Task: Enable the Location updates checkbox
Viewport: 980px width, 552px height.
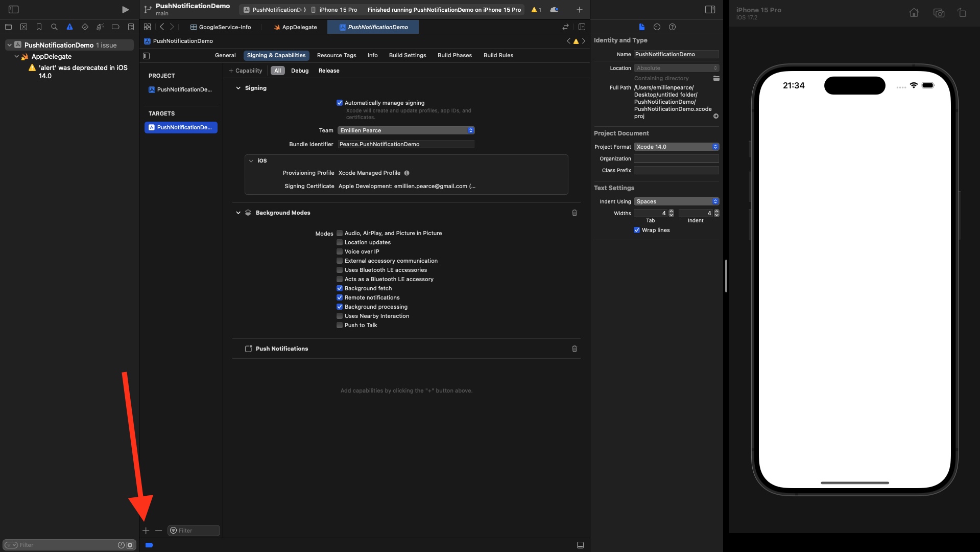Action: point(340,242)
